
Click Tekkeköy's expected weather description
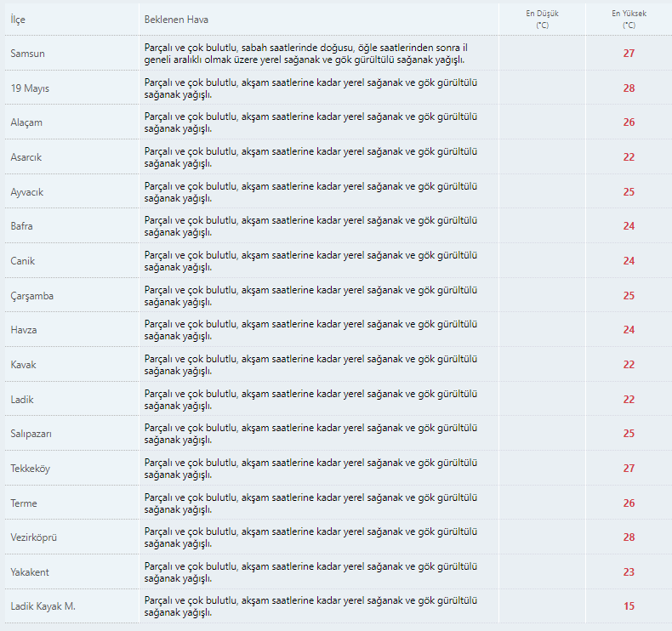pos(310,469)
